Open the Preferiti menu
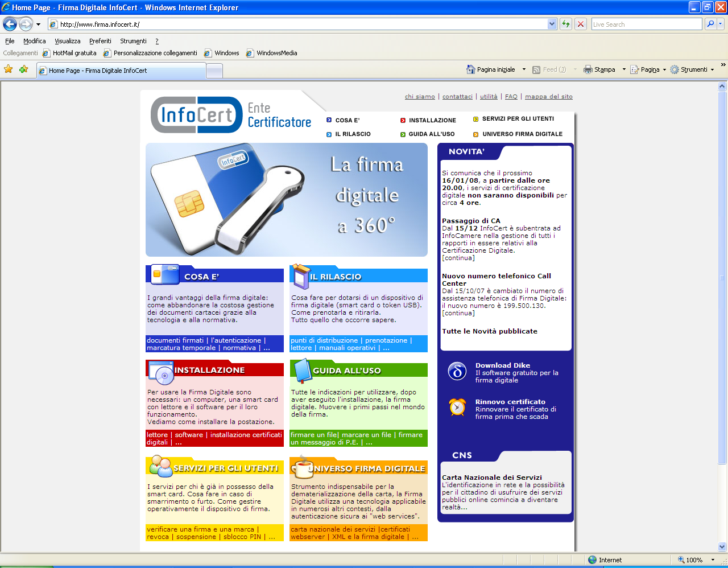The image size is (728, 568). (100, 41)
